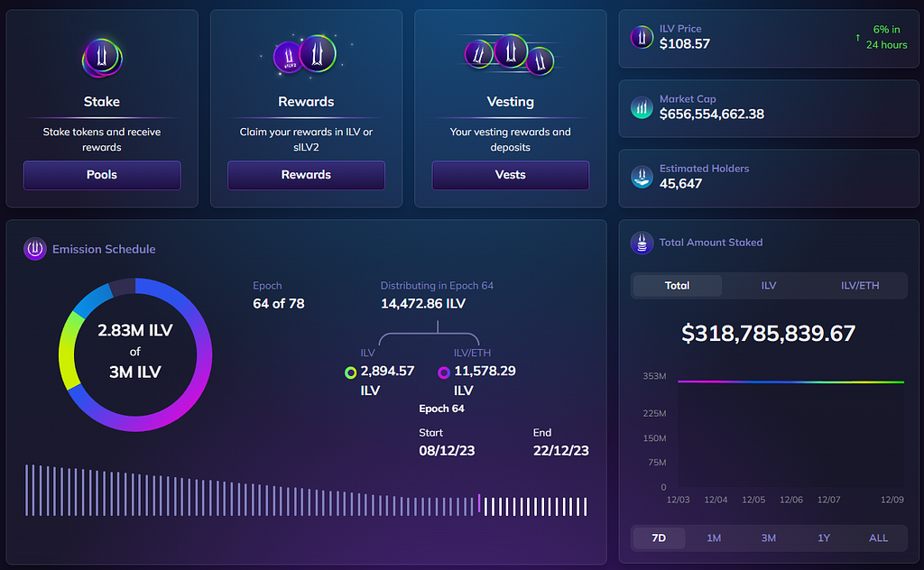Image resolution: width=924 pixels, height=570 pixels.
Task: Click the ILV Price token icon
Action: pos(642,37)
